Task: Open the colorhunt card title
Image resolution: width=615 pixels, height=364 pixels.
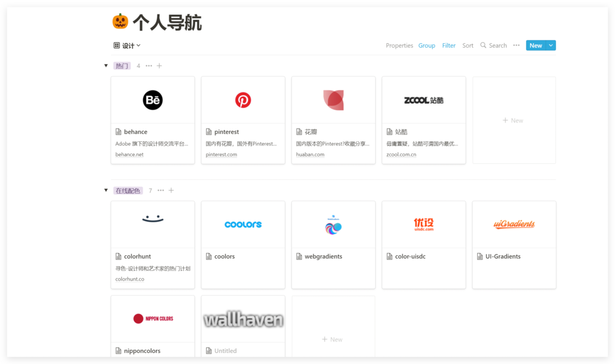Action: (137, 256)
